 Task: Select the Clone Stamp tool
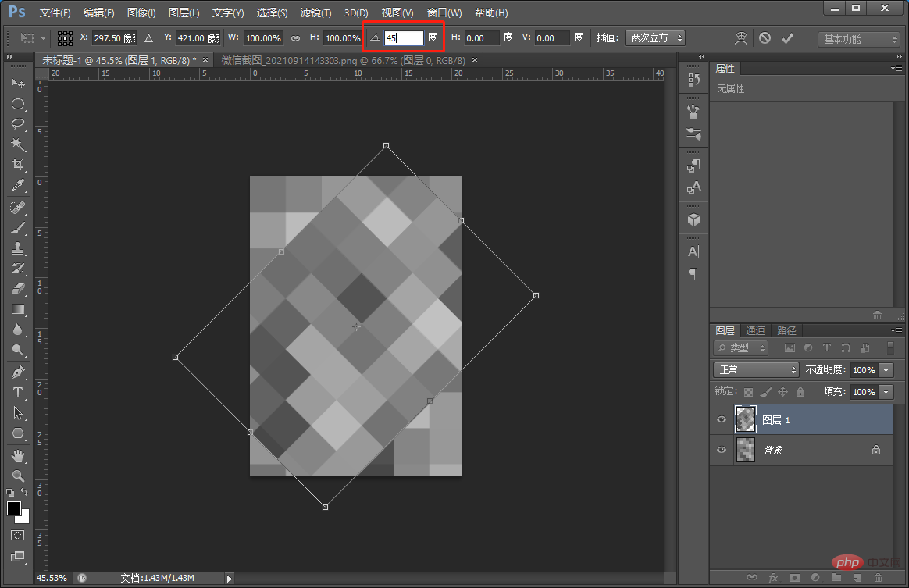18,248
